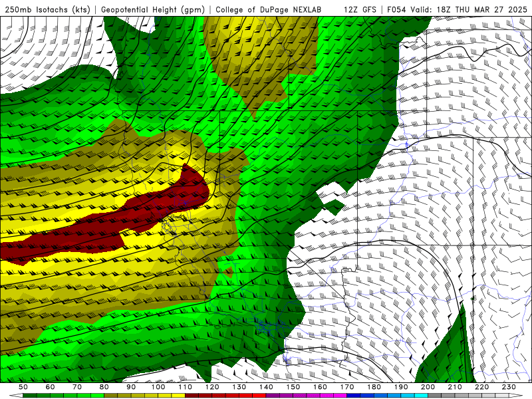Click the right arrow end of the colorbar
532x399 pixels.
coord(516,396)
